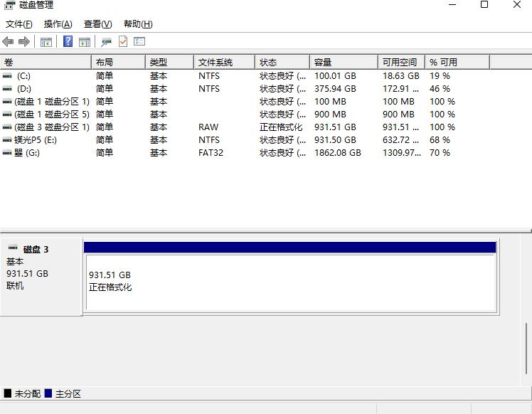Open the 操作(A) menu
This screenshot has height=414, width=532.
(x=58, y=24)
